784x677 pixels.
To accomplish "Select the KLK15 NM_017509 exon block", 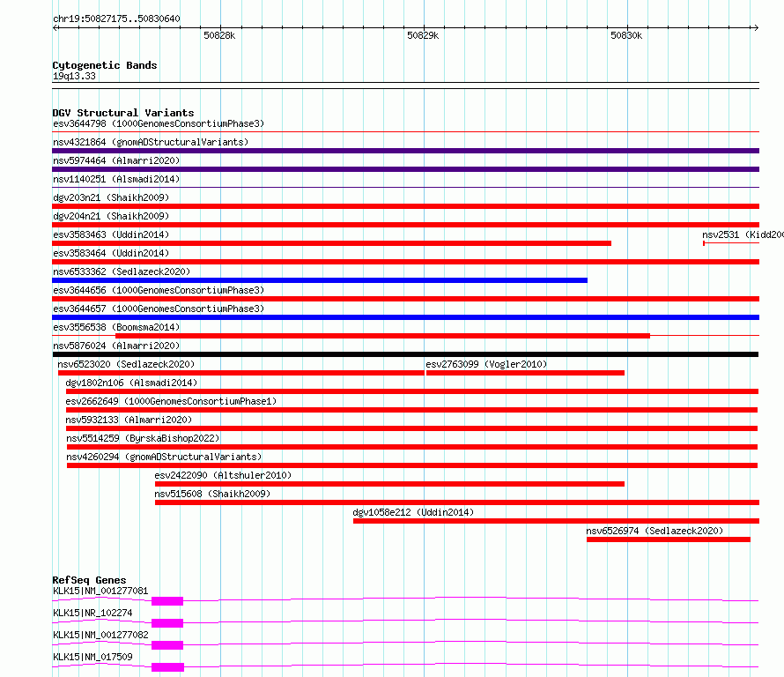I will pos(168,667).
